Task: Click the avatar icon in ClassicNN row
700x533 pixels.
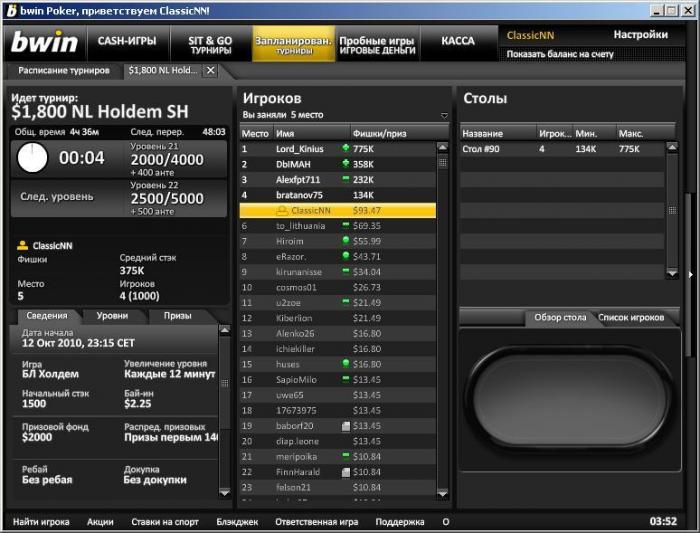Action: tap(282, 210)
